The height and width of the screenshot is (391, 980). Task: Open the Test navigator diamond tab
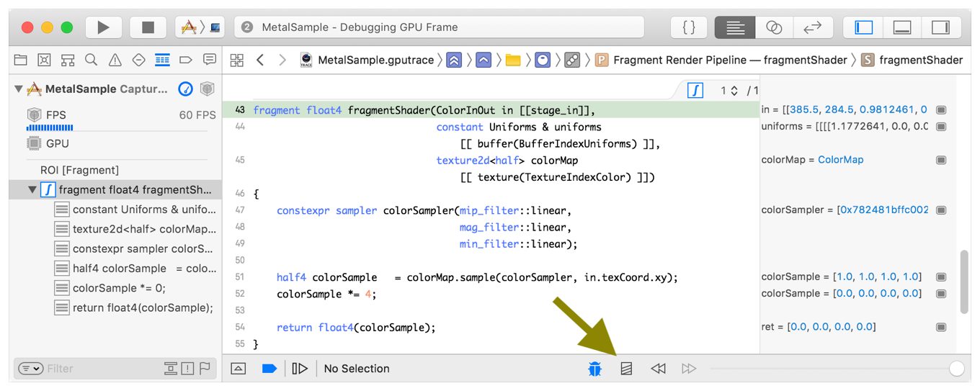[x=138, y=60]
